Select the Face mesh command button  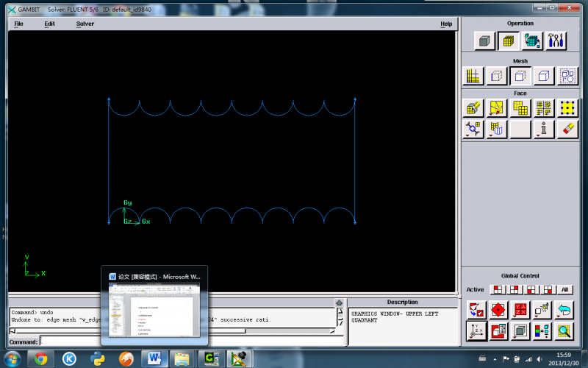point(520,76)
